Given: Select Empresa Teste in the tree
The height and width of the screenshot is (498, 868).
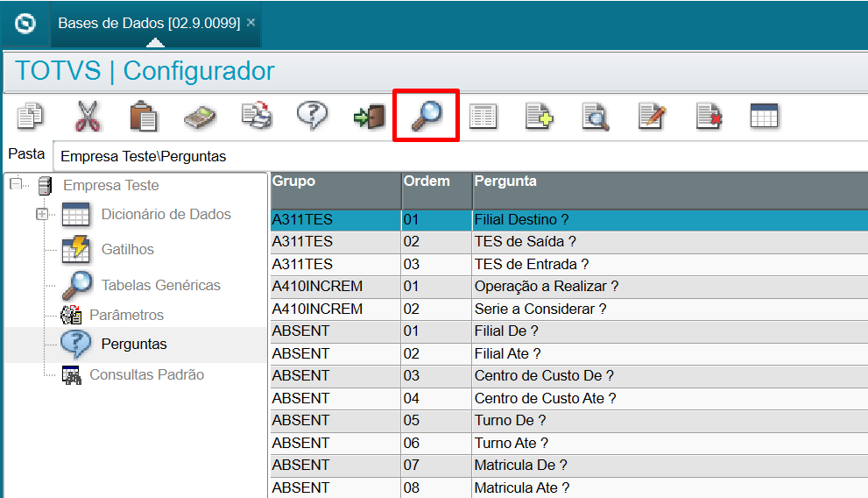Looking at the screenshot, I should (110, 186).
